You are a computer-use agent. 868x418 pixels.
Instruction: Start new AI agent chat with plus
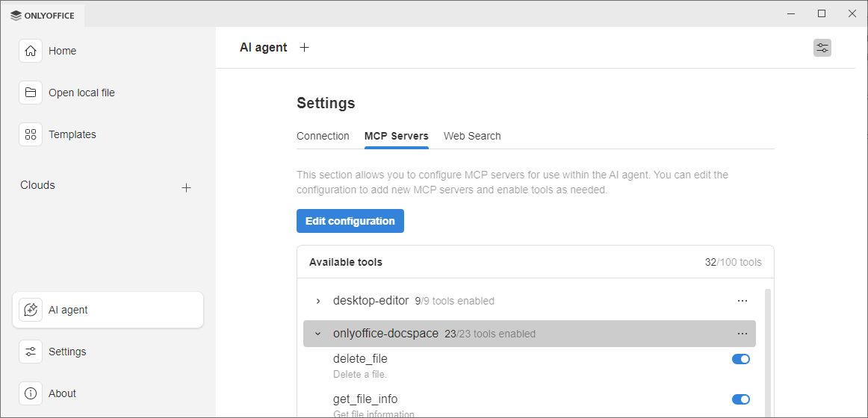[304, 48]
